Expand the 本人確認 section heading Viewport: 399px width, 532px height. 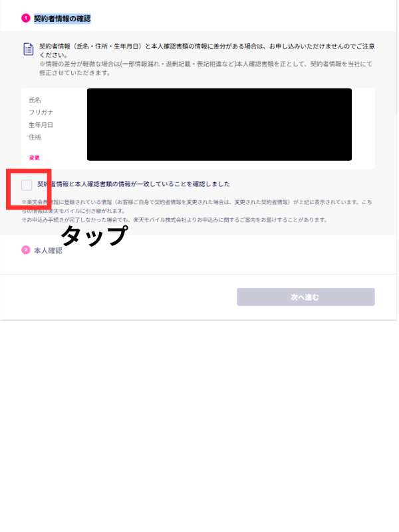coord(48,251)
